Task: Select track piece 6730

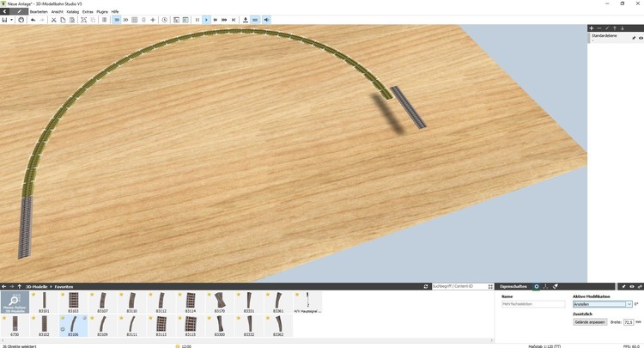Action: (15, 326)
